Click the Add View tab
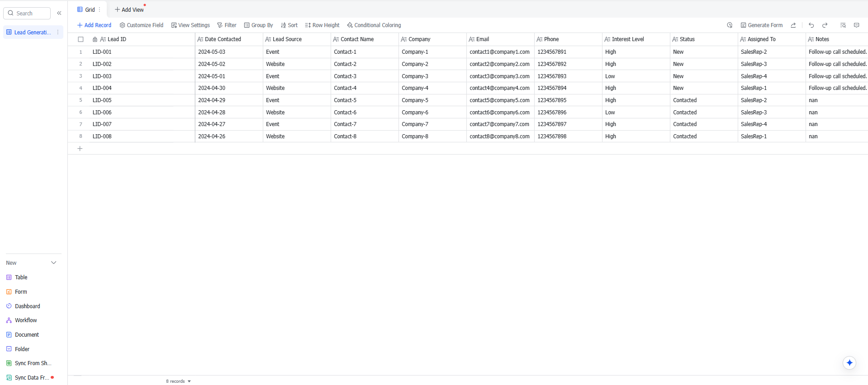The height and width of the screenshot is (385, 868). click(129, 9)
